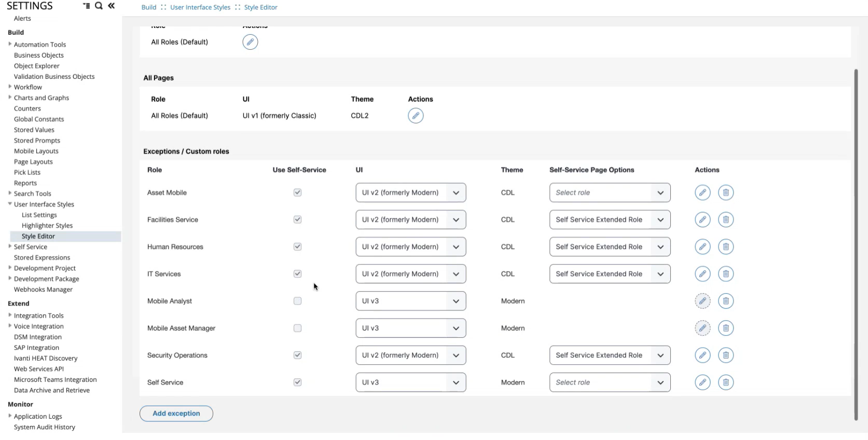Collapse the Settings sidebar with double chevron

111,6
